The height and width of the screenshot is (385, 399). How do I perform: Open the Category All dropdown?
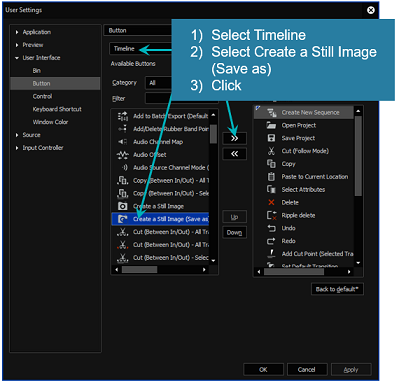pyautogui.click(x=158, y=83)
